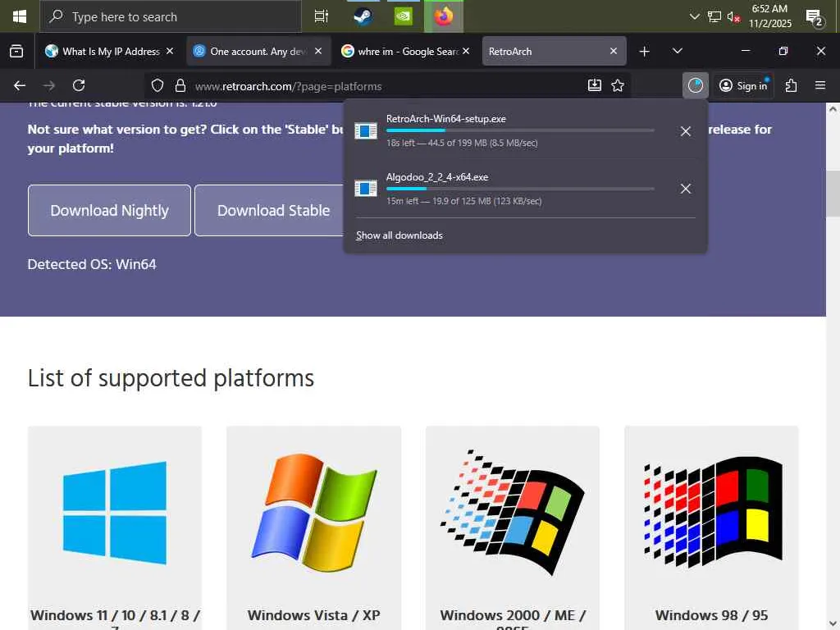Click the Download Stable button
Image resolution: width=840 pixels, height=630 pixels.
pos(273,211)
